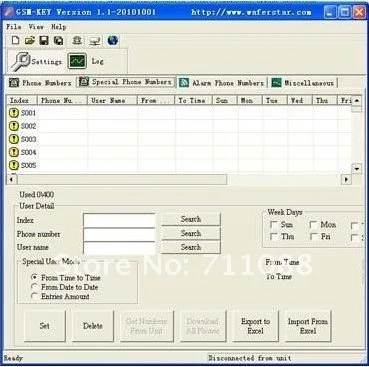Check the Mon weekday box
Screen dimensions: 369x367
point(313,225)
